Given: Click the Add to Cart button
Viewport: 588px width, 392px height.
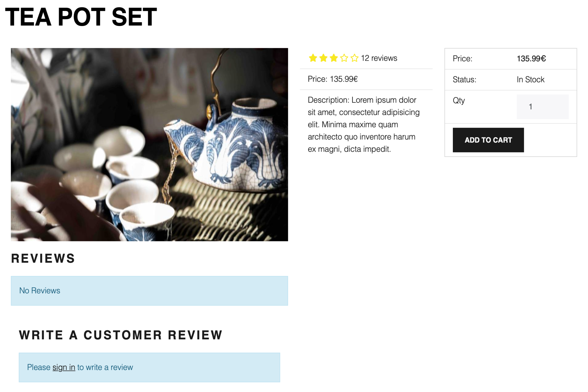Looking at the screenshot, I should coord(488,140).
